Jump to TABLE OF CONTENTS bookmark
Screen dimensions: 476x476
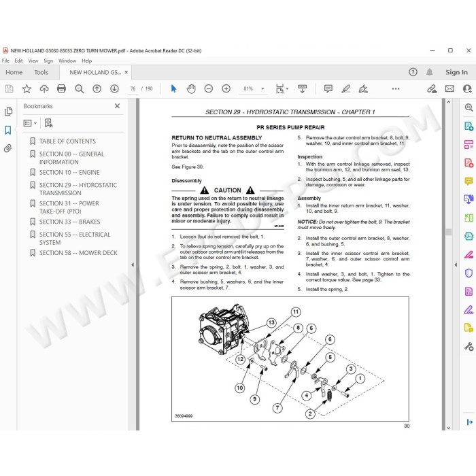tap(67, 141)
